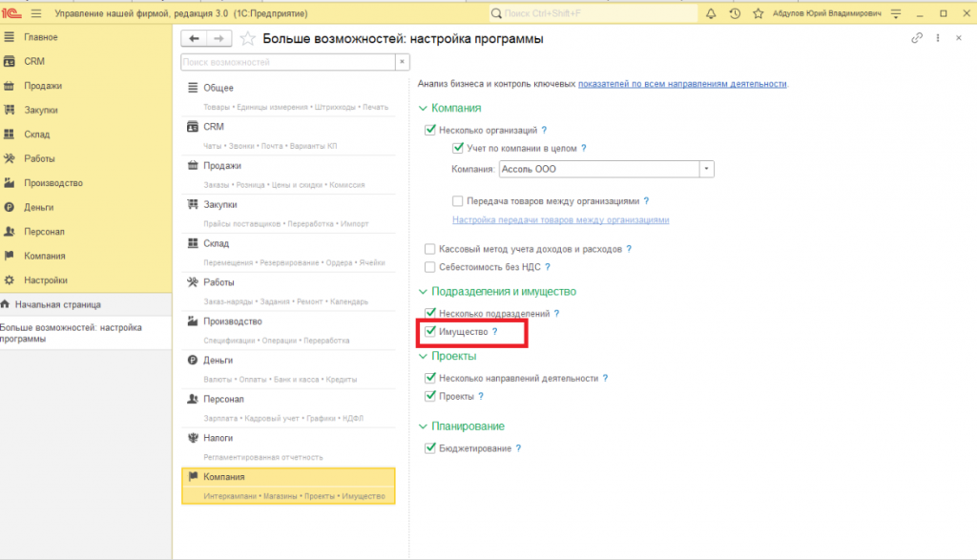Collapse the Проекты section
977x560 pixels.
coord(423,356)
